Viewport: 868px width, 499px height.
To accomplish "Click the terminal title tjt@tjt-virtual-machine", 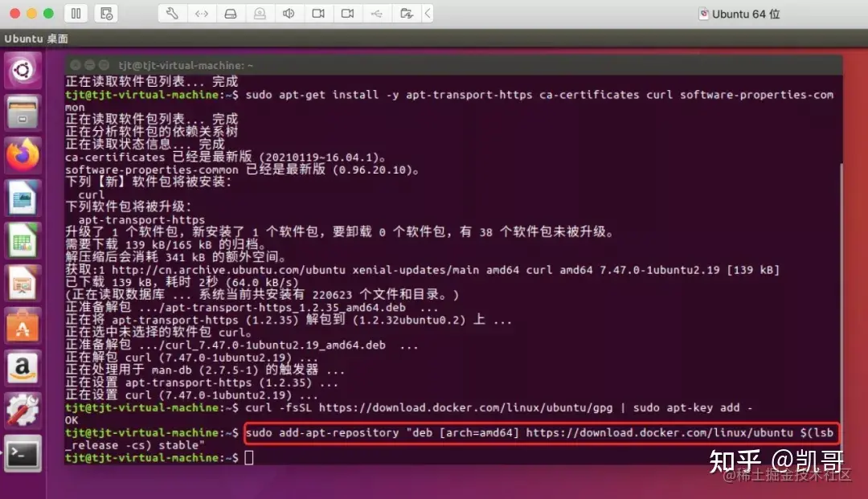I will [186, 65].
